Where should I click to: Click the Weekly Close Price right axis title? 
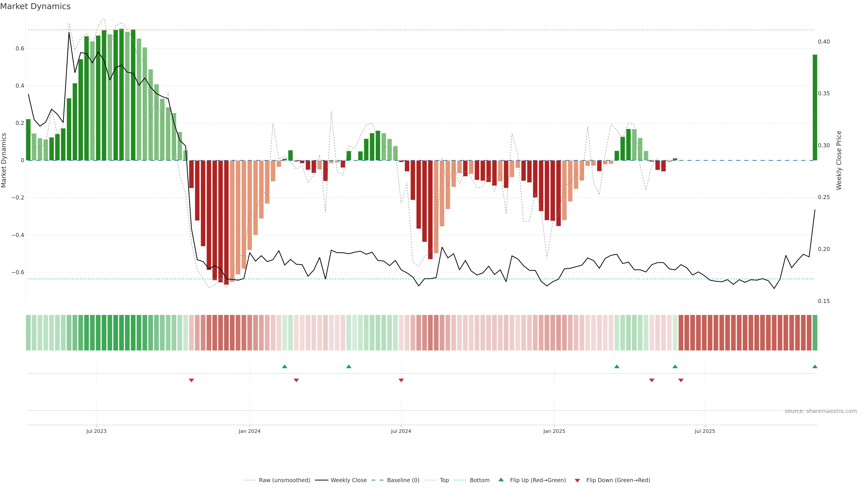coord(839,160)
